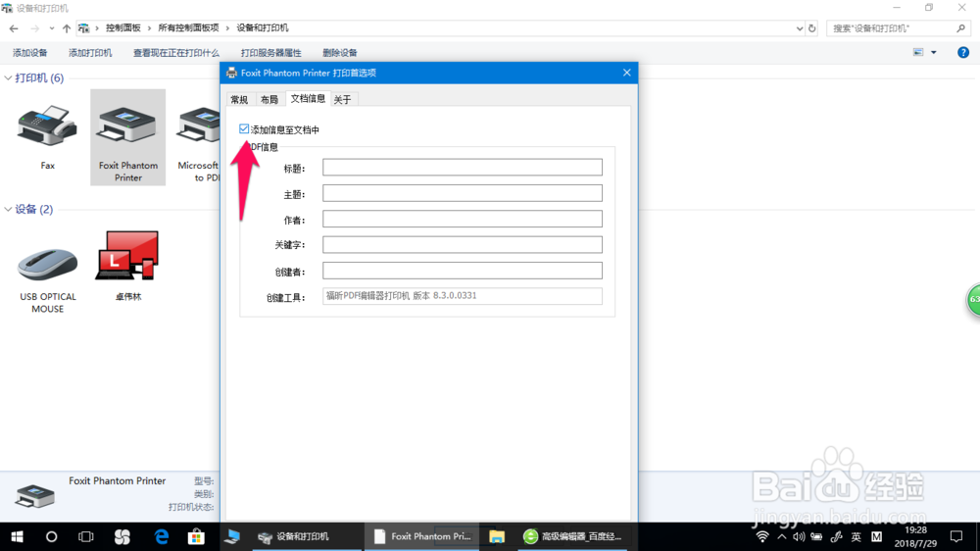
Task: Show hidden tray icons chevron
Action: click(x=781, y=536)
